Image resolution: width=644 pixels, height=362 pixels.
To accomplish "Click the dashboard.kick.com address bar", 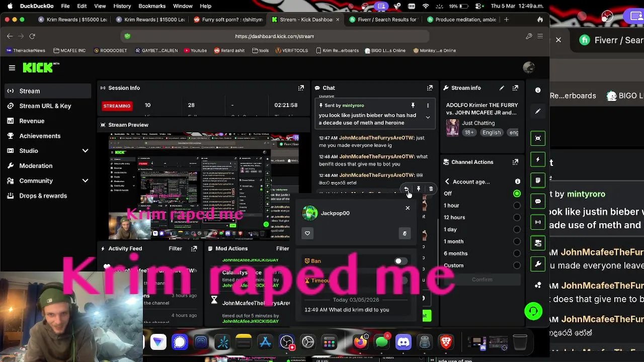I will pyautogui.click(x=275, y=36).
